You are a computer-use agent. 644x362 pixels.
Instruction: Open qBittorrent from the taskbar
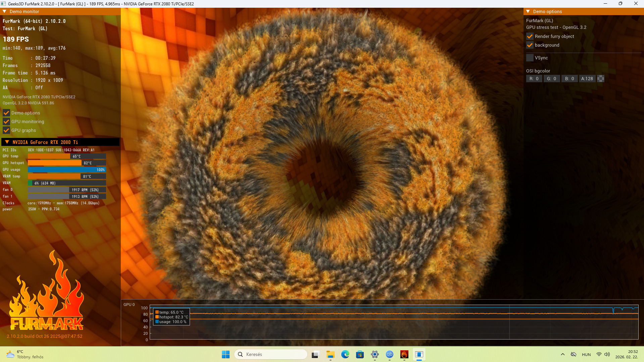[x=390, y=354]
